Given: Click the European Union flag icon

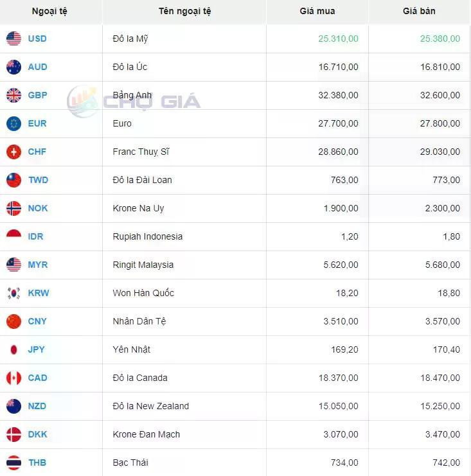Looking at the screenshot, I should 13,123.
